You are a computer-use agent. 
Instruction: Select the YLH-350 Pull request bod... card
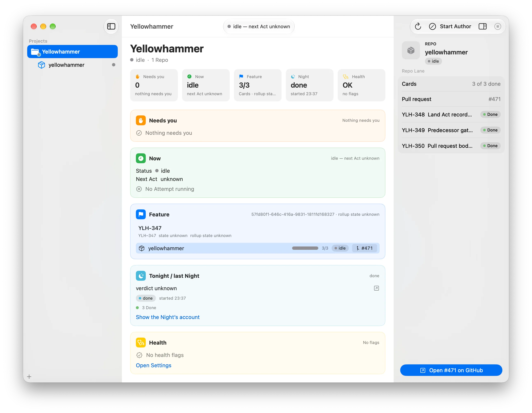(x=451, y=146)
